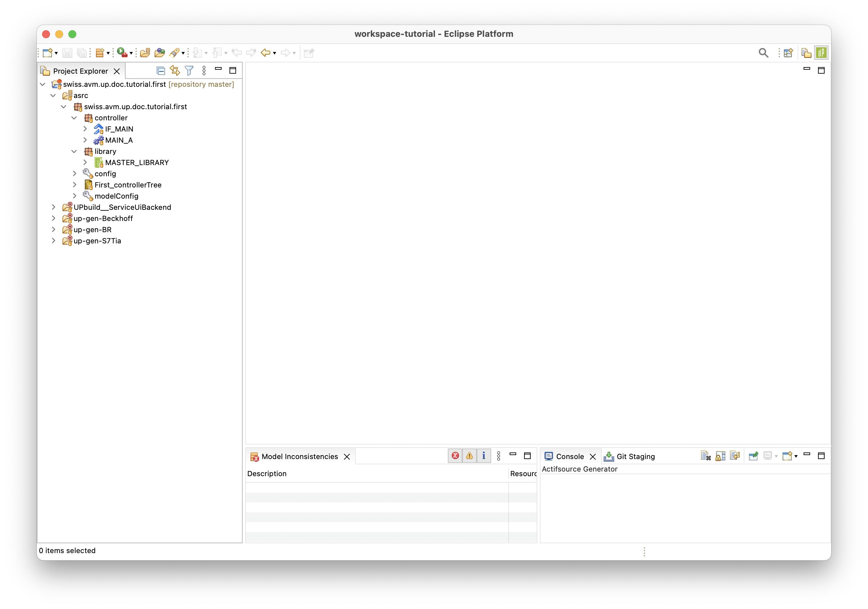Click the toolbar search magnifier icon

763,53
